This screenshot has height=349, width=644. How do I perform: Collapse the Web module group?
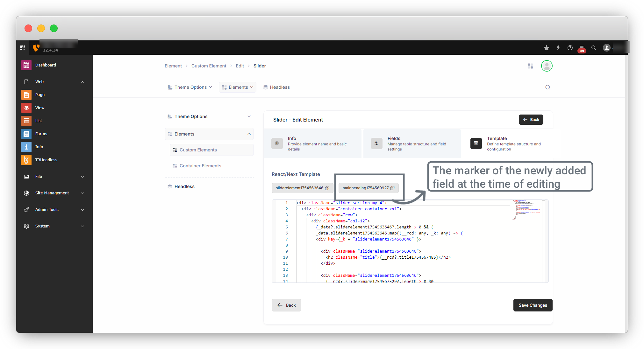tap(82, 82)
